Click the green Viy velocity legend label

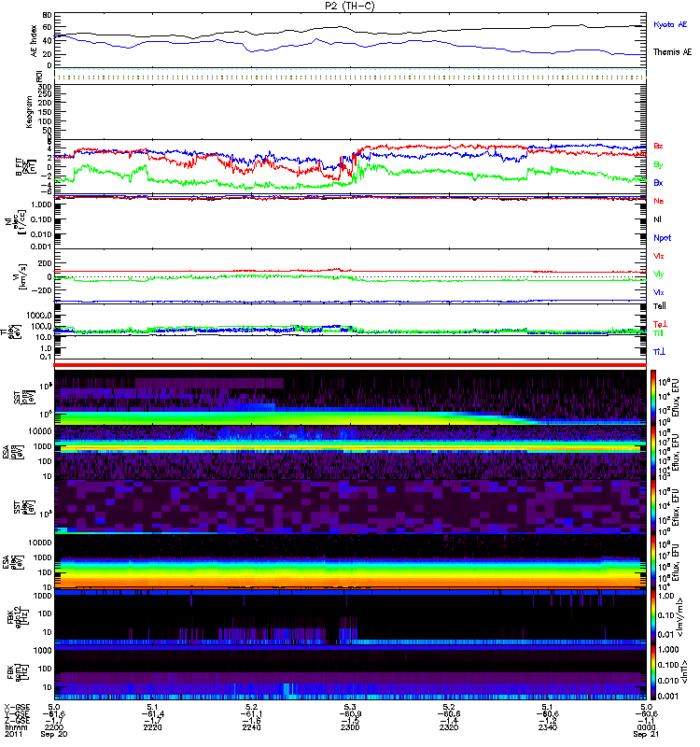659,275
